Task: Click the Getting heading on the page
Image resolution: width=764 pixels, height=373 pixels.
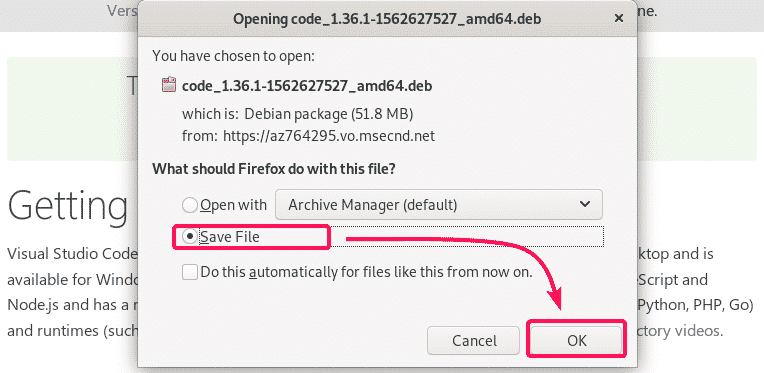Action: click(67, 205)
